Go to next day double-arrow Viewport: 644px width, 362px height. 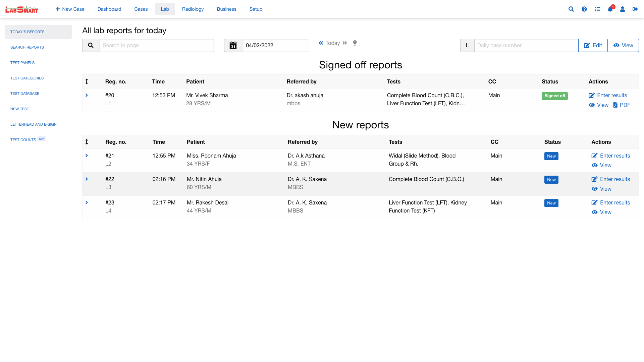coord(345,43)
